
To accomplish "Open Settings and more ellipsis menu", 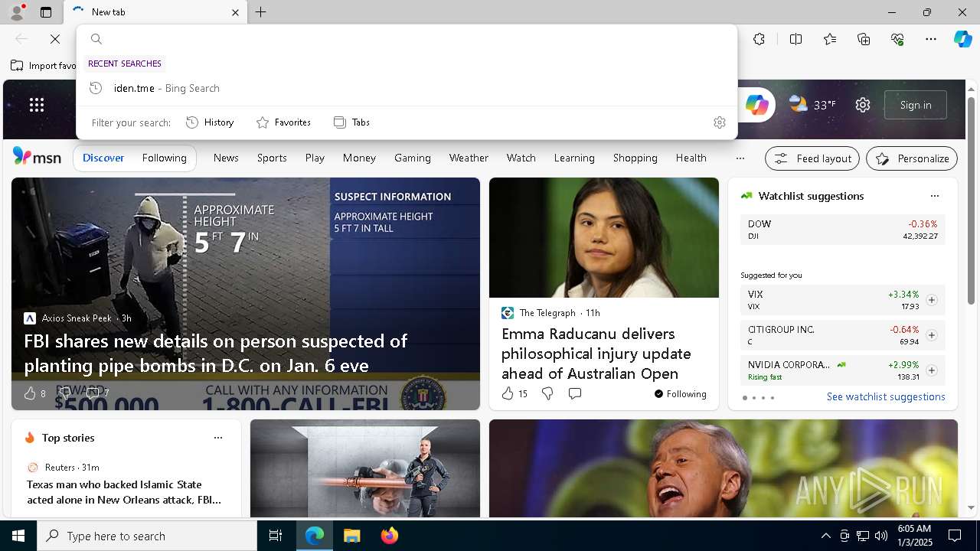I will point(931,39).
